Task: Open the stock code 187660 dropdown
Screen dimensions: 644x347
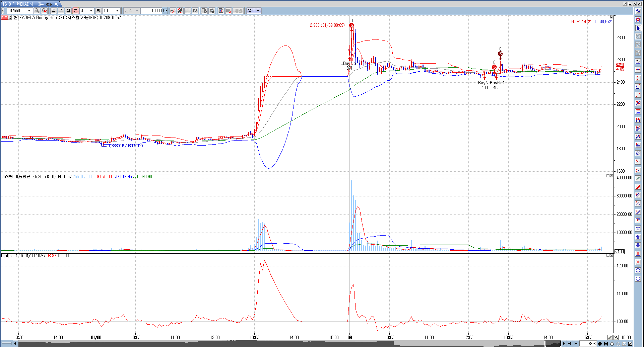Action: (29, 11)
